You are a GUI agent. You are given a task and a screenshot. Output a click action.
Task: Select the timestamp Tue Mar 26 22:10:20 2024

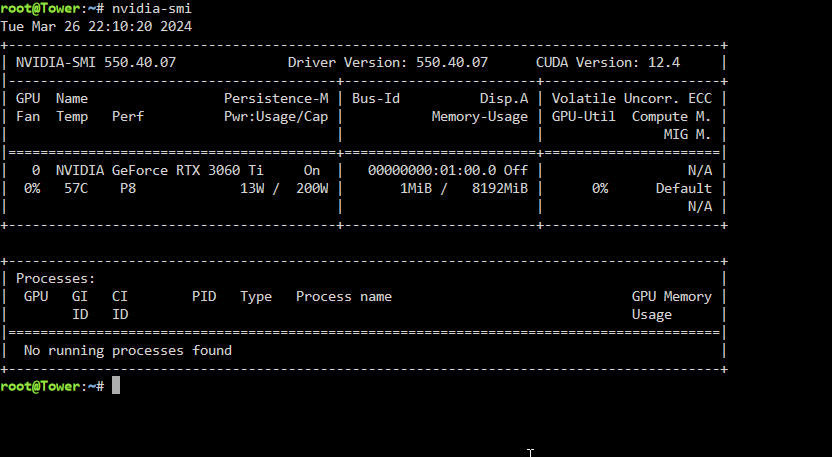[96, 27]
